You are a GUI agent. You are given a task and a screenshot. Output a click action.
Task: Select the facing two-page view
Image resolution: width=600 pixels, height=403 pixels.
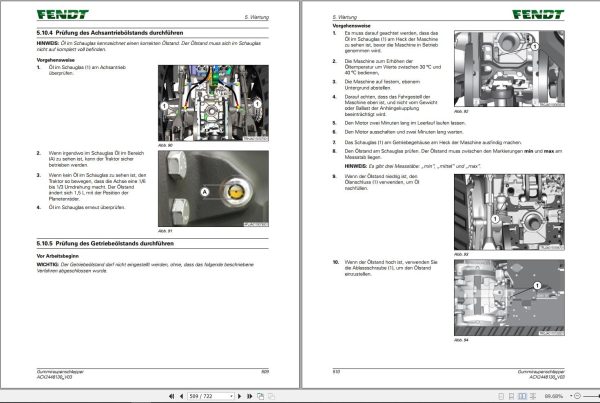[x=522, y=396]
